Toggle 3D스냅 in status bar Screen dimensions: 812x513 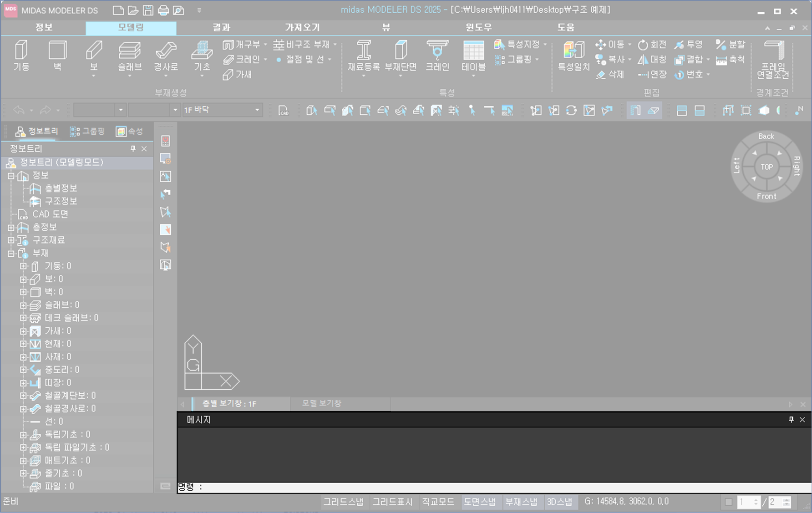pos(560,502)
